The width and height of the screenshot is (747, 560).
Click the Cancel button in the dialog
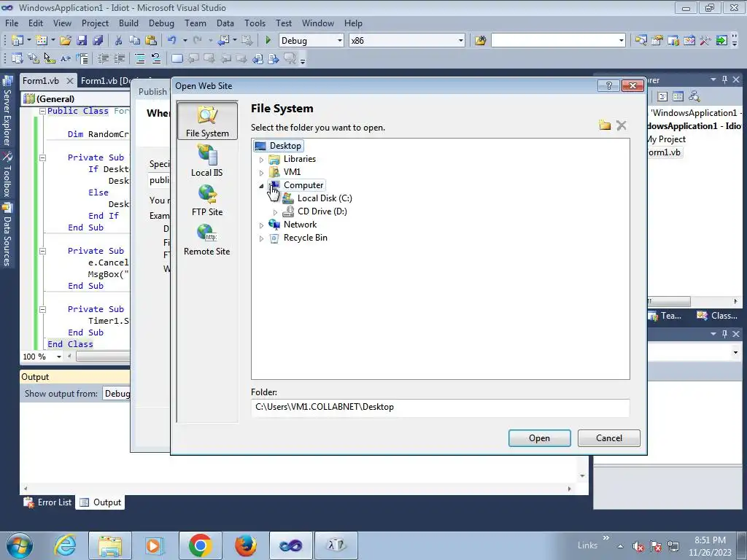(609, 438)
